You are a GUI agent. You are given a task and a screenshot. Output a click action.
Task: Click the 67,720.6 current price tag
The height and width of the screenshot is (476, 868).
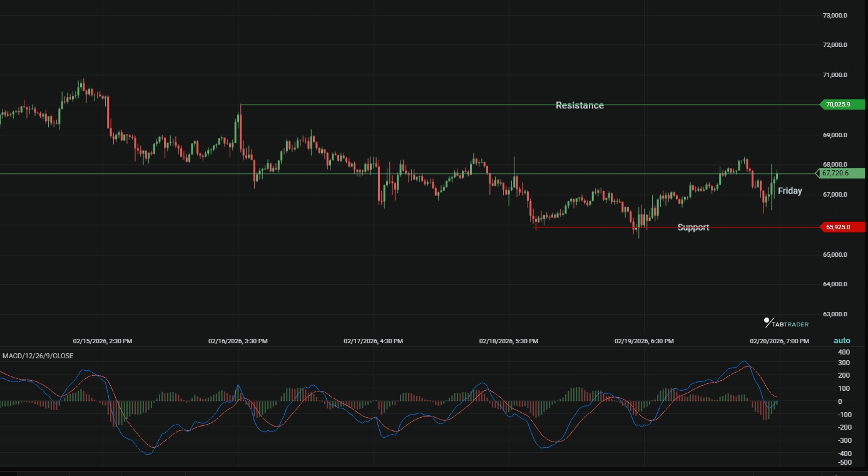click(840, 173)
